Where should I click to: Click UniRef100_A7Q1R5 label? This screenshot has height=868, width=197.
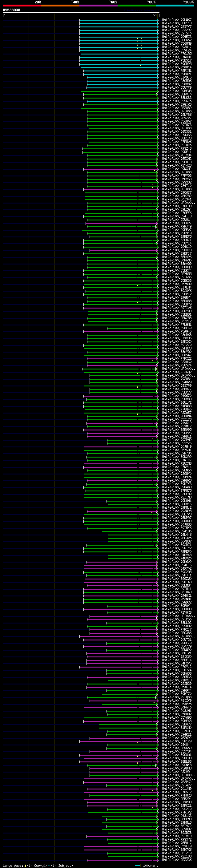[177, 54]
